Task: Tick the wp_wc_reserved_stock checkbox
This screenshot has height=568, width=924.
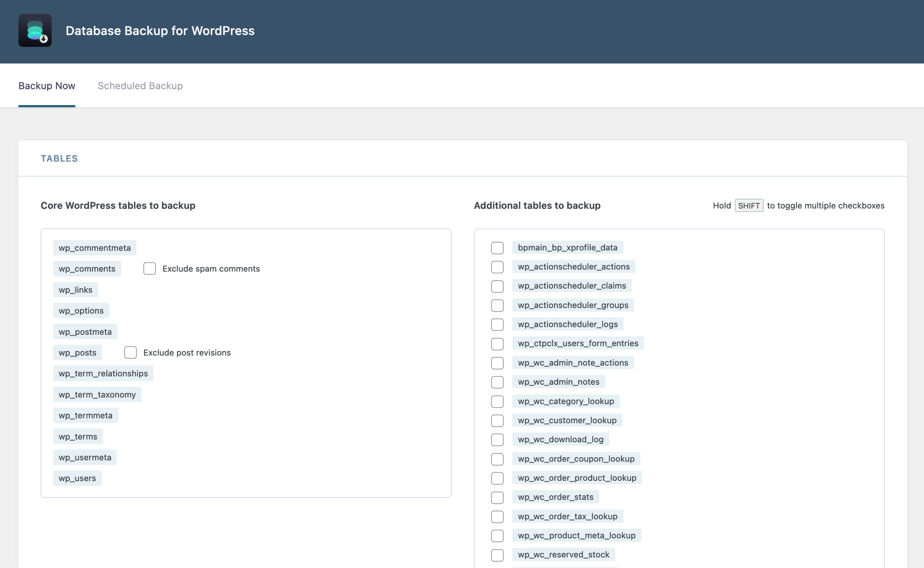Action: point(497,555)
